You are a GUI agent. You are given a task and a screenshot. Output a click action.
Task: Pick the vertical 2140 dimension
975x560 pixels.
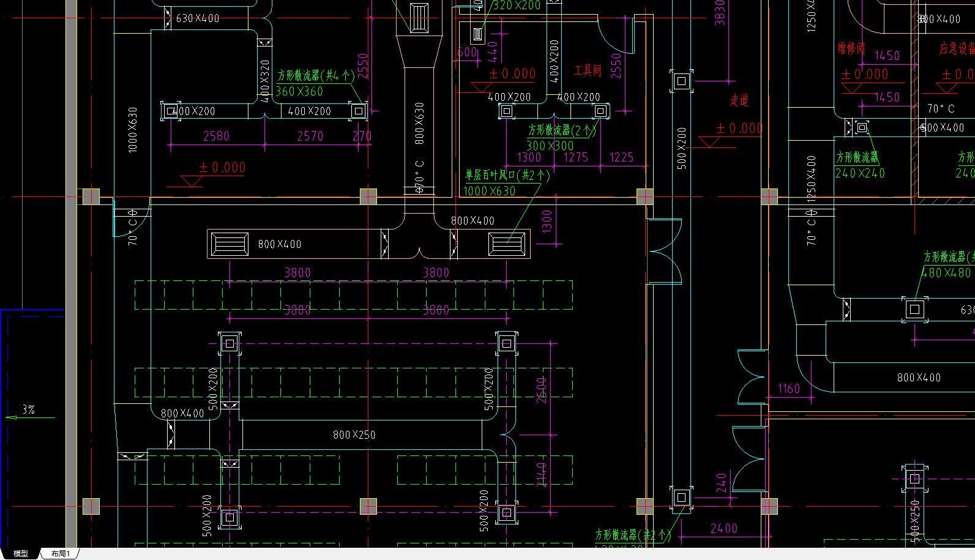tap(541, 475)
